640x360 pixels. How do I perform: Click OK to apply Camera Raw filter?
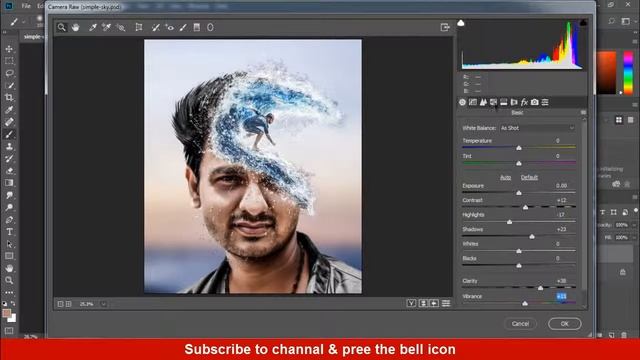[x=564, y=324]
